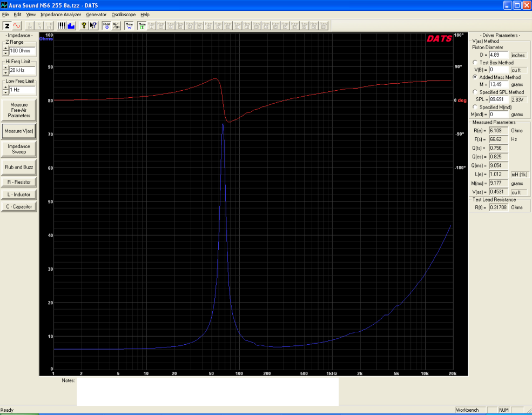Select the Test Box Method radio button
The image size is (532, 415).
(475, 63)
